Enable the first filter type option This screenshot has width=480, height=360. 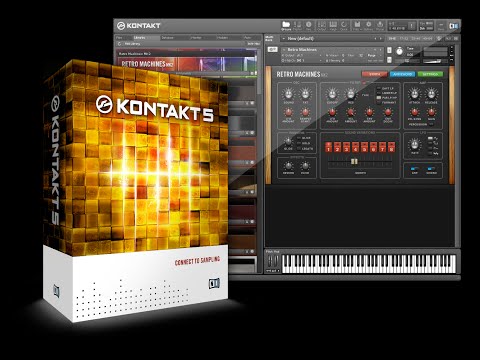tap(379, 88)
